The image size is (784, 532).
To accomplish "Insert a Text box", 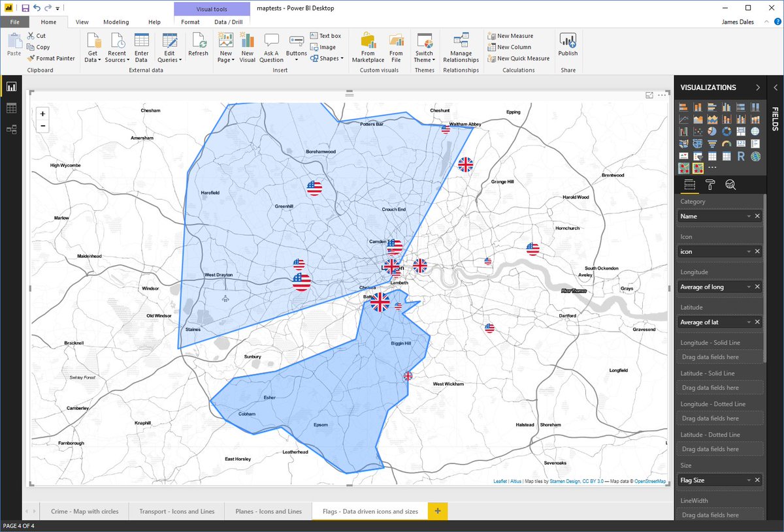I will click(x=325, y=36).
